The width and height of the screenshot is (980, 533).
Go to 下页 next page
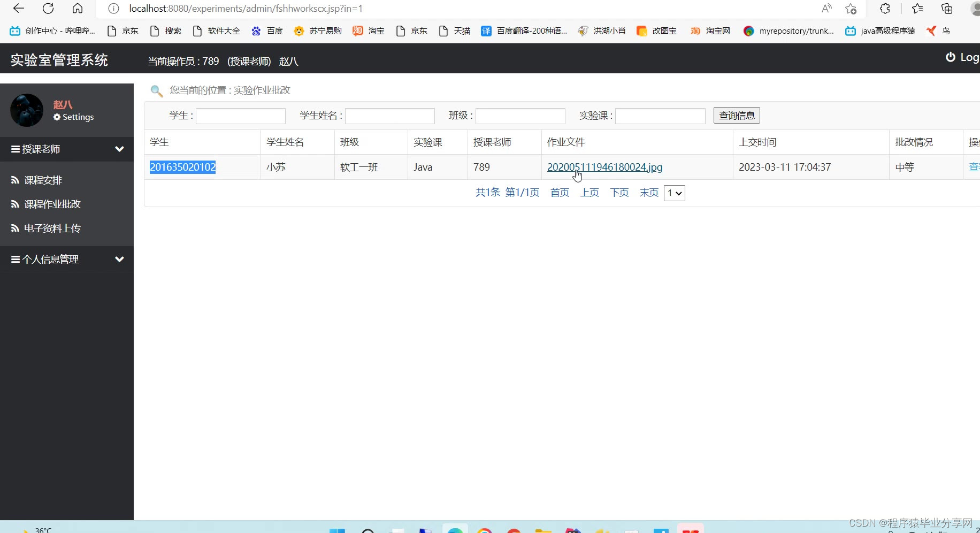(619, 193)
